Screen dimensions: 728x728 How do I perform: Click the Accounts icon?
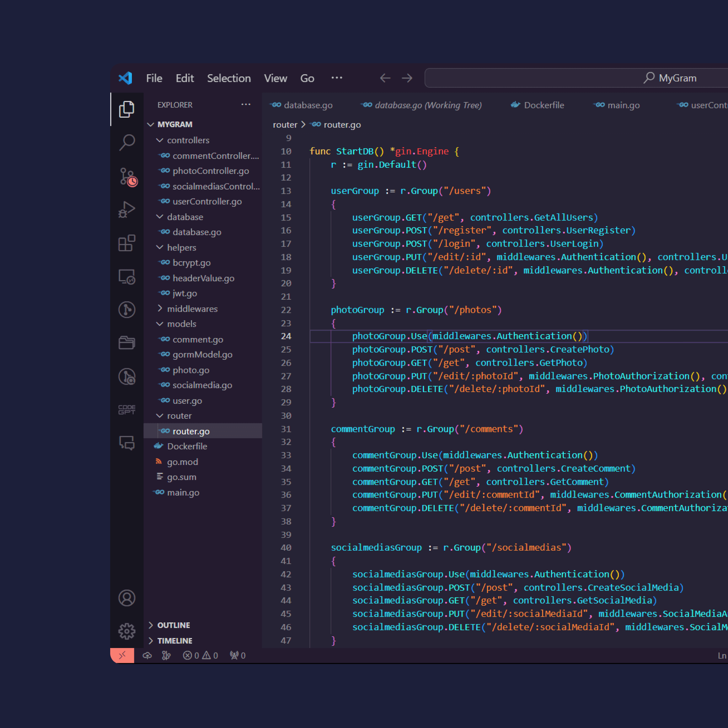[x=127, y=598]
